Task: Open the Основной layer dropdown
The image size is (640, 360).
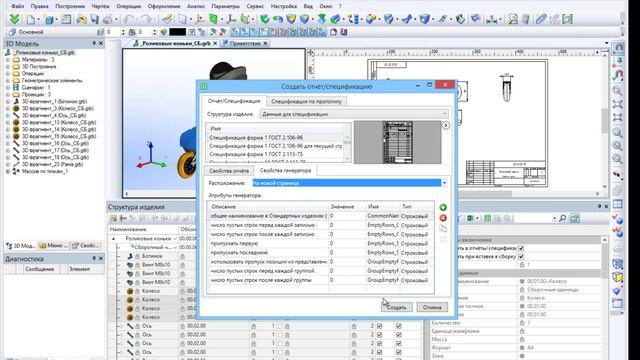Action: [x=53, y=32]
